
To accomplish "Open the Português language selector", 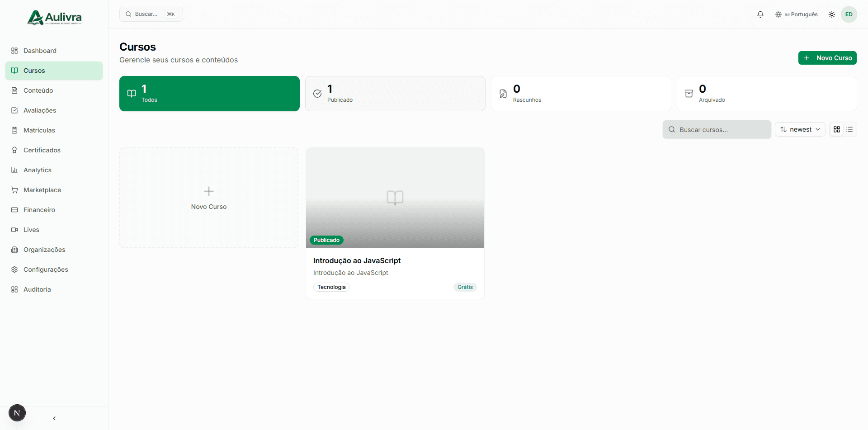I will [797, 14].
